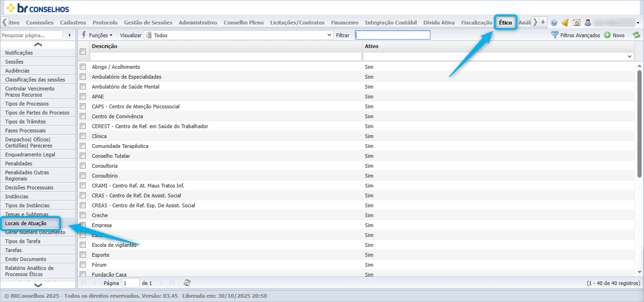Tick the Conselho Tutelar row checkbox
The height and width of the screenshot is (302, 644).
point(83,156)
